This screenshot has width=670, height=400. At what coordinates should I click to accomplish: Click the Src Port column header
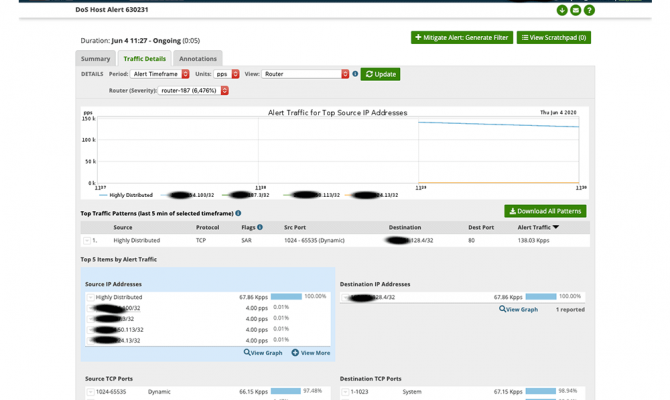coord(295,227)
